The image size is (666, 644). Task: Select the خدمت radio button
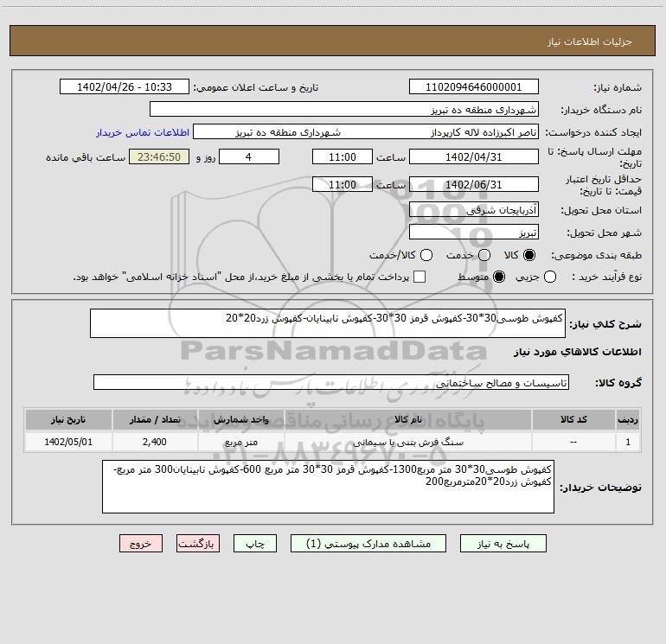click(x=484, y=255)
